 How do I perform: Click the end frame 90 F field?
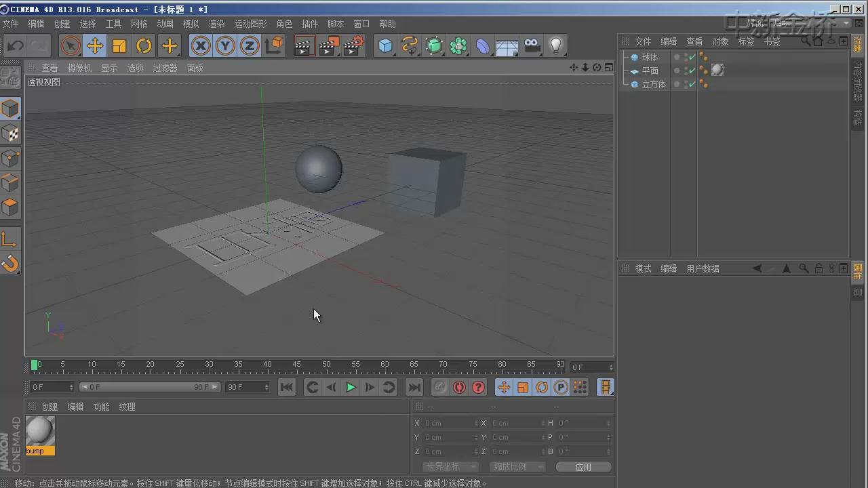coord(248,387)
